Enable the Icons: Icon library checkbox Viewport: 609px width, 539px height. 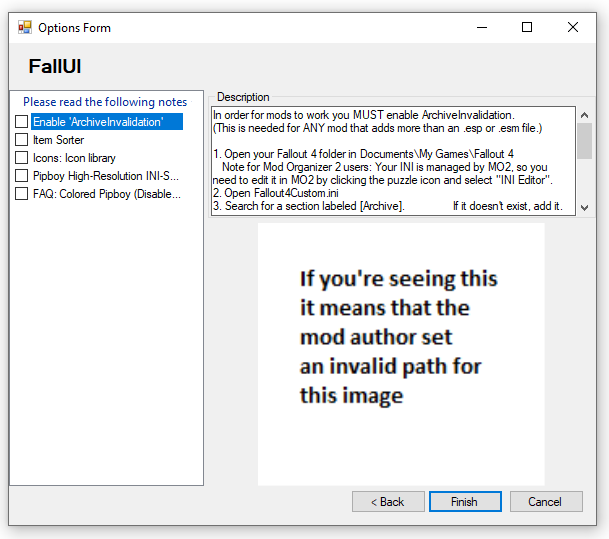[21, 158]
